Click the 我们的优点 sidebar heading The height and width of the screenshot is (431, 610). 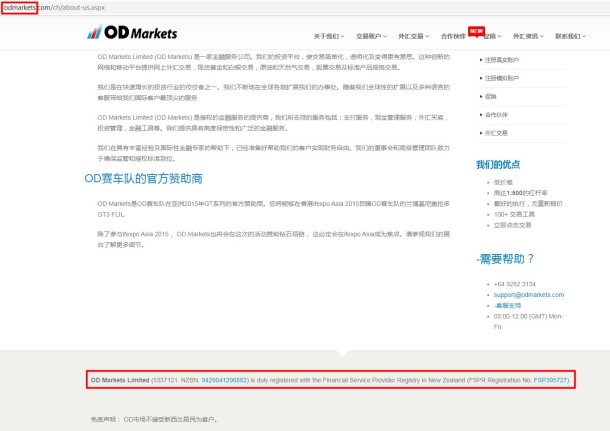point(498,165)
